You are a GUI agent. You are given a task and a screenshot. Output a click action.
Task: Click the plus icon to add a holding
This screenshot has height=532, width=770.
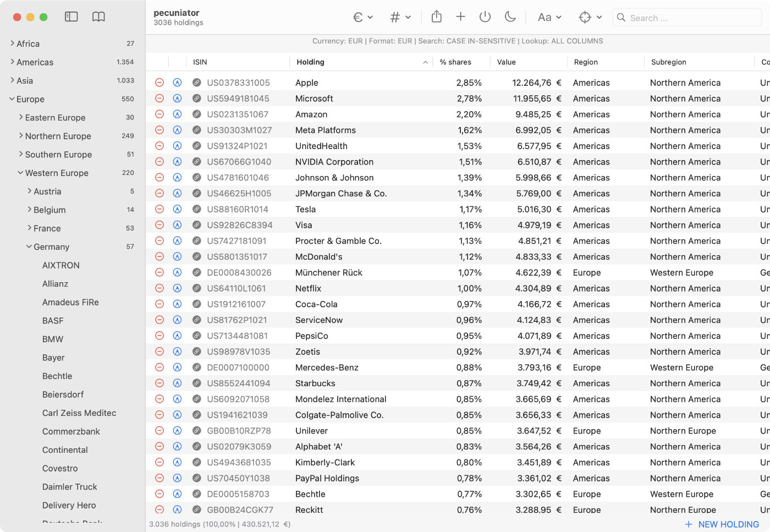pos(460,17)
